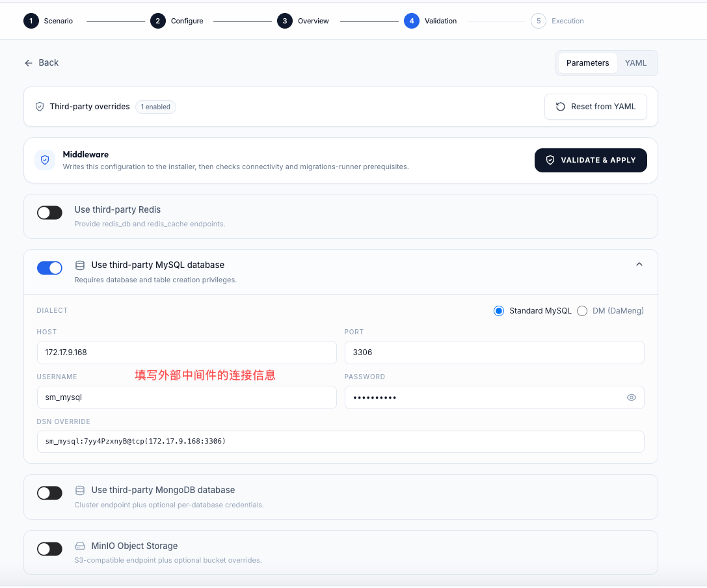This screenshot has width=707, height=588.
Task: Select the Standard MySQL dialect radio button
Action: click(x=499, y=311)
